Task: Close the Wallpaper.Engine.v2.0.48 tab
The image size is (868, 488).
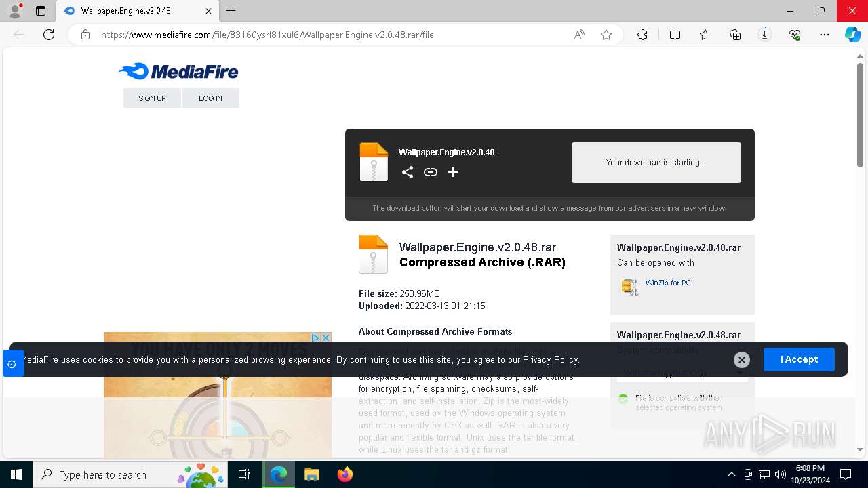Action: pos(209,11)
